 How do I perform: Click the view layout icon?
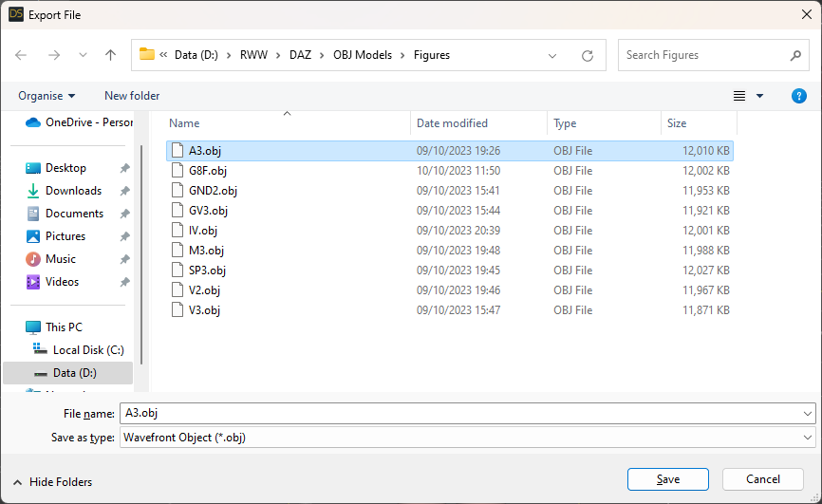pos(739,96)
